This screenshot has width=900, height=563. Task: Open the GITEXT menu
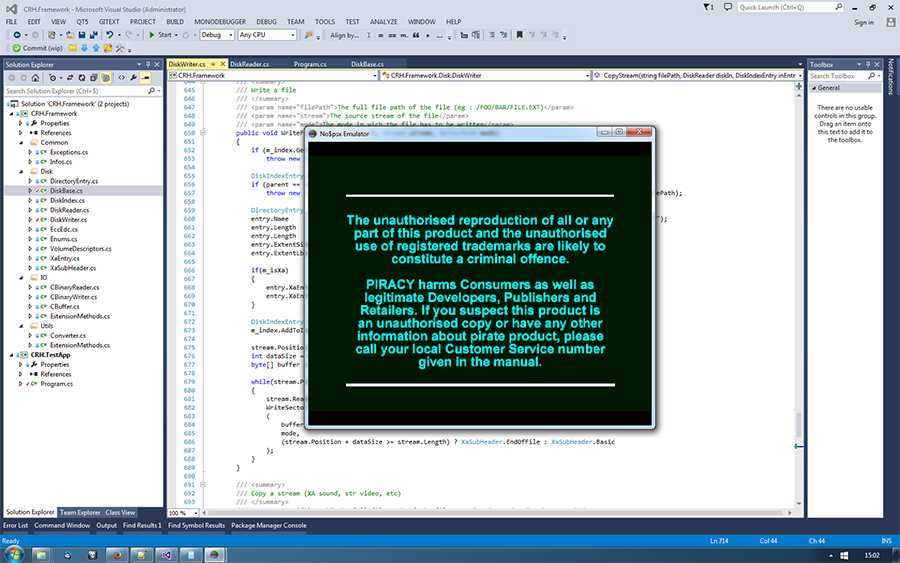click(x=109, y=22)
